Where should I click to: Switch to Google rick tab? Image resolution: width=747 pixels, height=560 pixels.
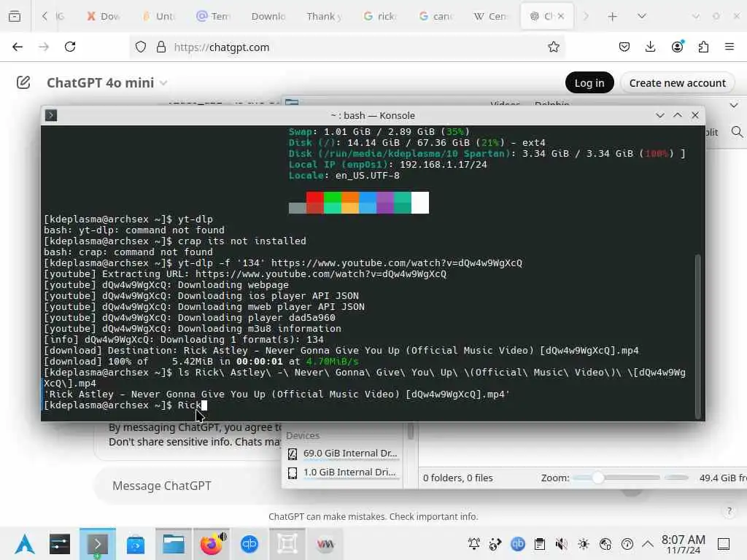coord(380,16)
